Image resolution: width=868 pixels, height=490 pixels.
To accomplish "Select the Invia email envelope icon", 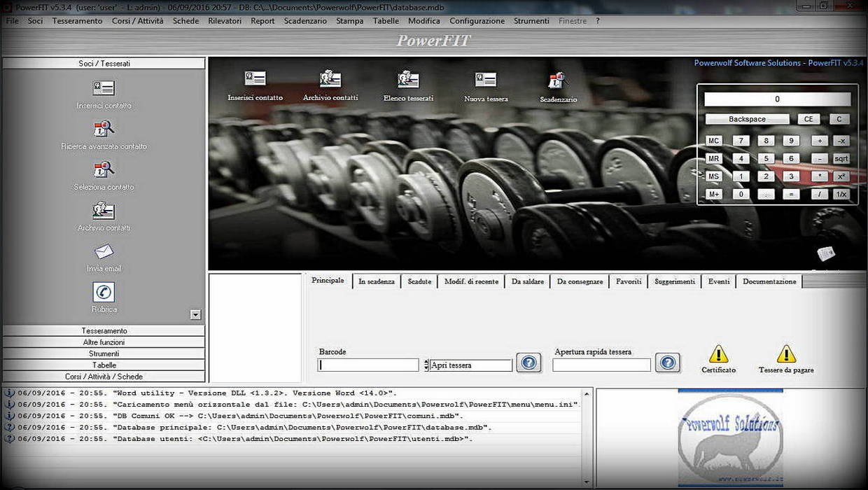I will [104, 251].
